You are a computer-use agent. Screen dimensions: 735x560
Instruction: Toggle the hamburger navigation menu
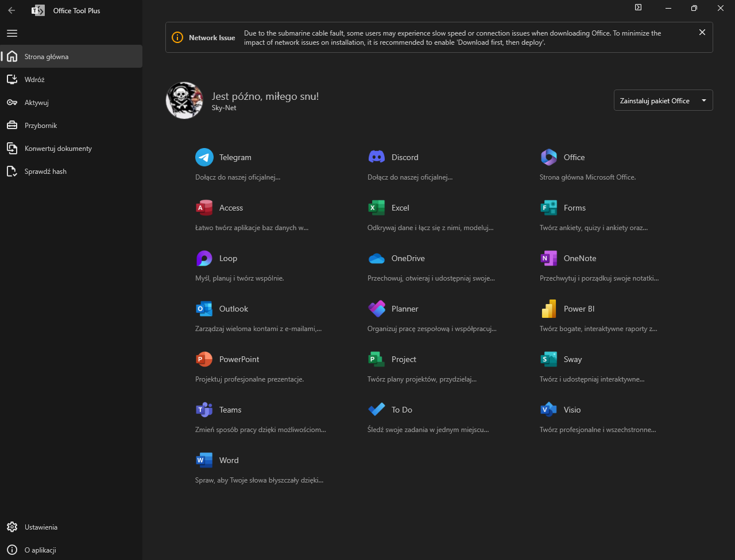[x=12, y=33]
